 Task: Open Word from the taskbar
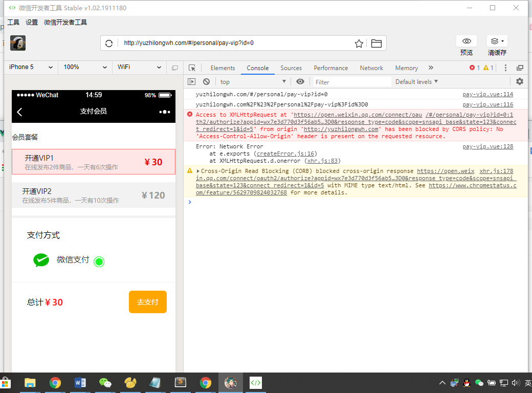[x=80, y=383]
